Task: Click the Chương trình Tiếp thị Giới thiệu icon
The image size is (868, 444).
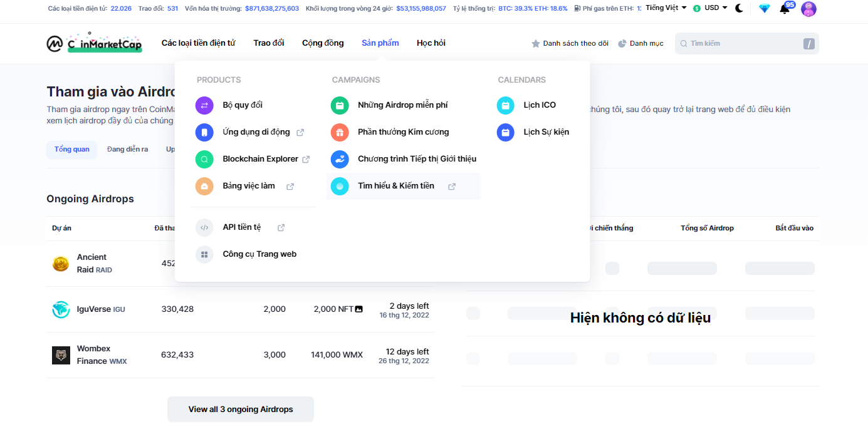Action: coord(340,159)
